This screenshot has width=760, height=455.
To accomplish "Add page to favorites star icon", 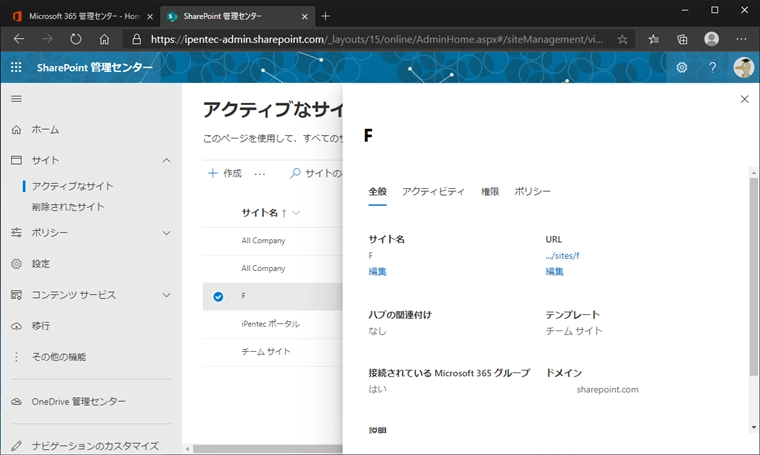I will click(x=622, y=39).
